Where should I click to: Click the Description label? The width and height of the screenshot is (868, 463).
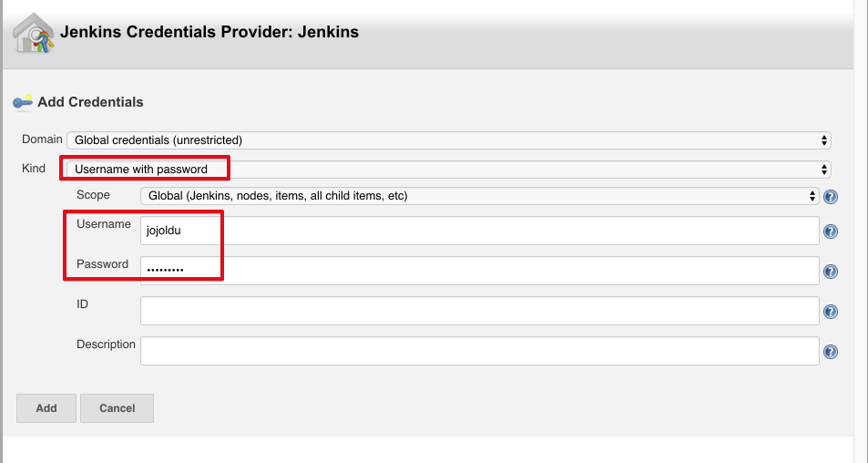(106, 344)
